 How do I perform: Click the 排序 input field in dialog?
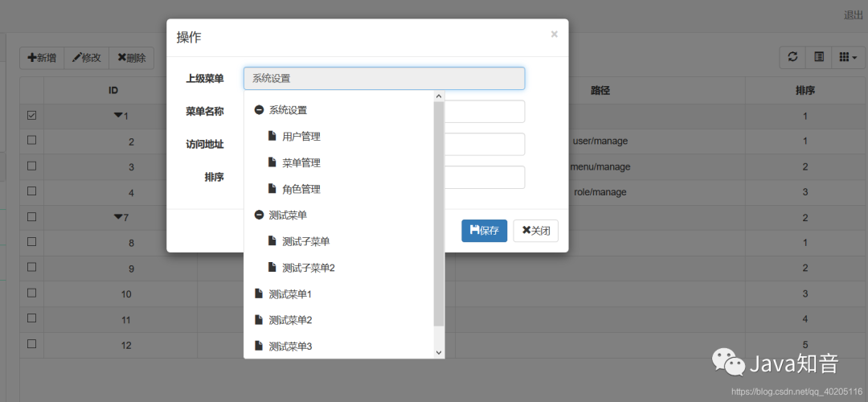coord(485,177)
